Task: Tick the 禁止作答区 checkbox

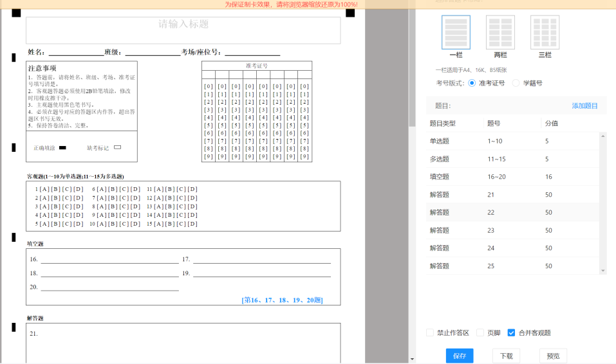Action: [x=430, y=332]
